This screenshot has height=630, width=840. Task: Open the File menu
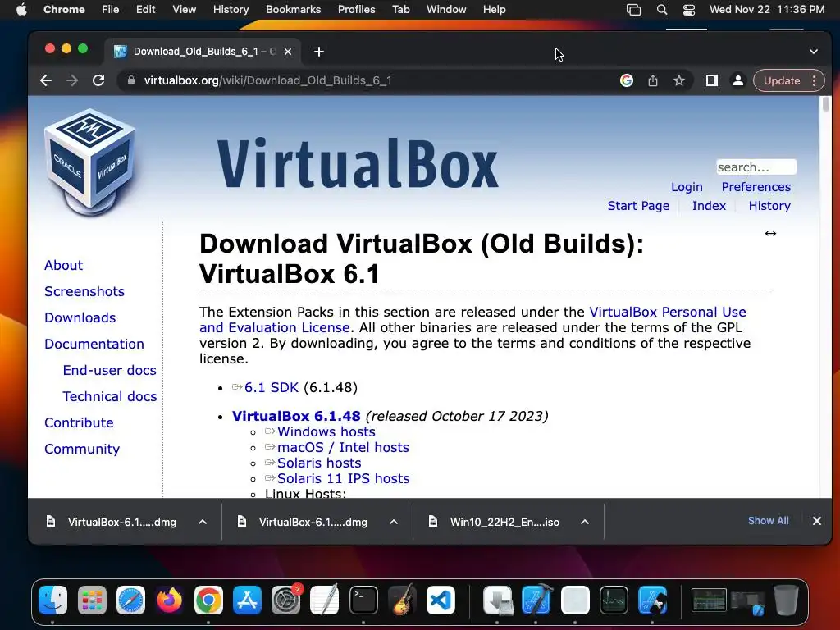pyautogui.click(x=111, y=10)
